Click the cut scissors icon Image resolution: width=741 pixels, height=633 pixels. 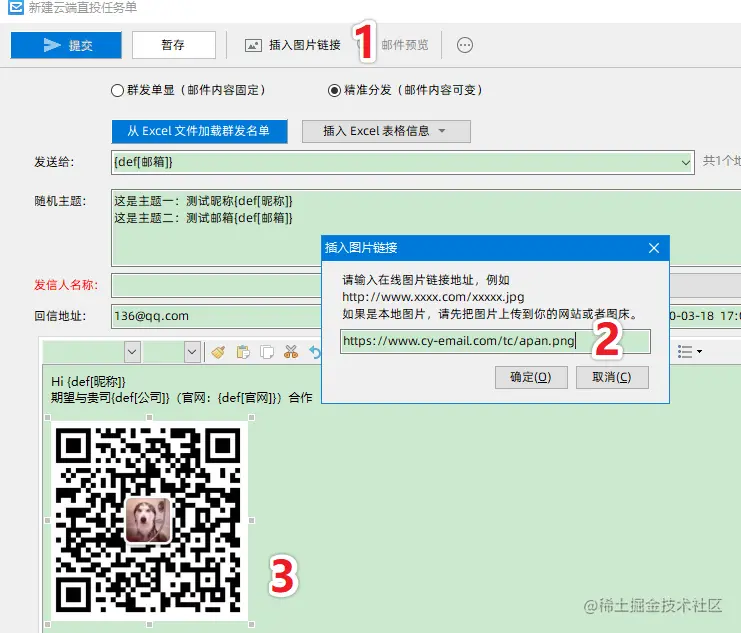291,352
